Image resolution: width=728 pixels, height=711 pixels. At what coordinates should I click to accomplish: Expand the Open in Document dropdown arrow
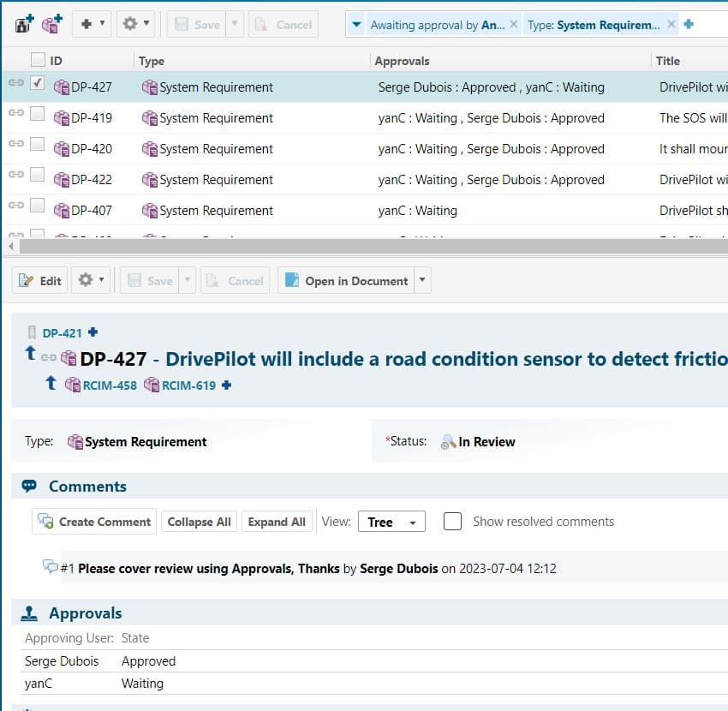421,280
